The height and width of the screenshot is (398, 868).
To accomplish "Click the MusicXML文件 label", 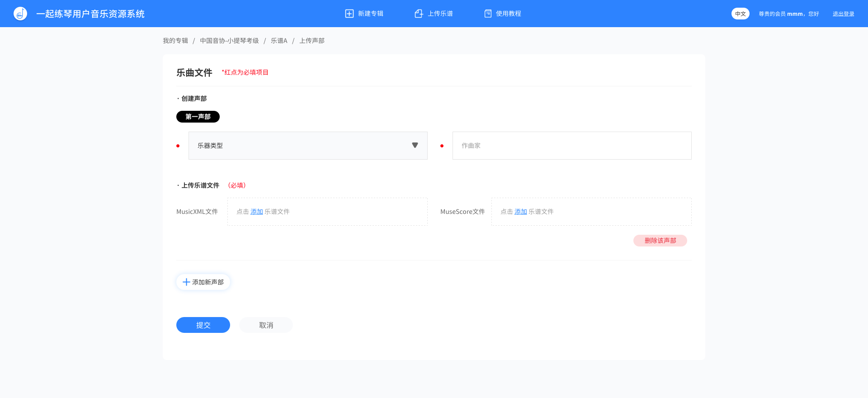I will (x=197, y=212).
